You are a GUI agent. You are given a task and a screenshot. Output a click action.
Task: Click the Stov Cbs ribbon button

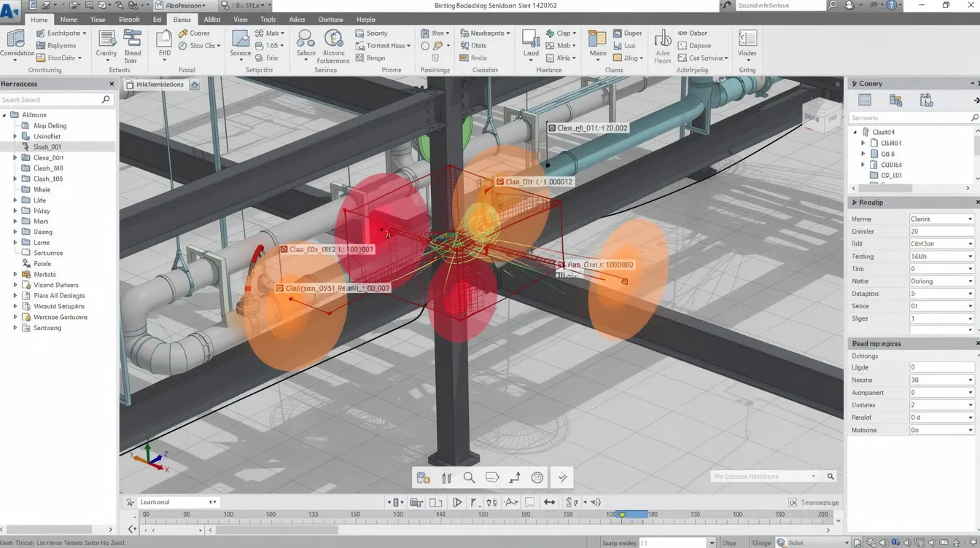coord(200,45)
